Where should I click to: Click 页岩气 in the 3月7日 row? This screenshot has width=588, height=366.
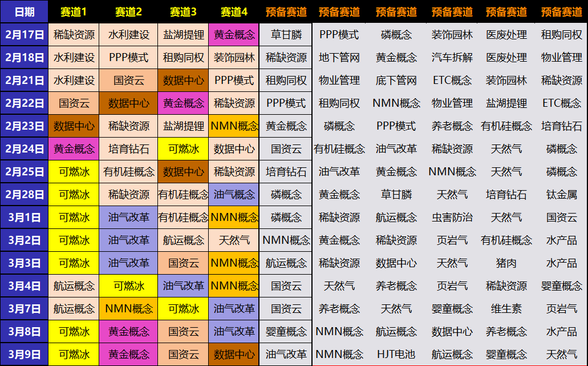coord(561,309)
